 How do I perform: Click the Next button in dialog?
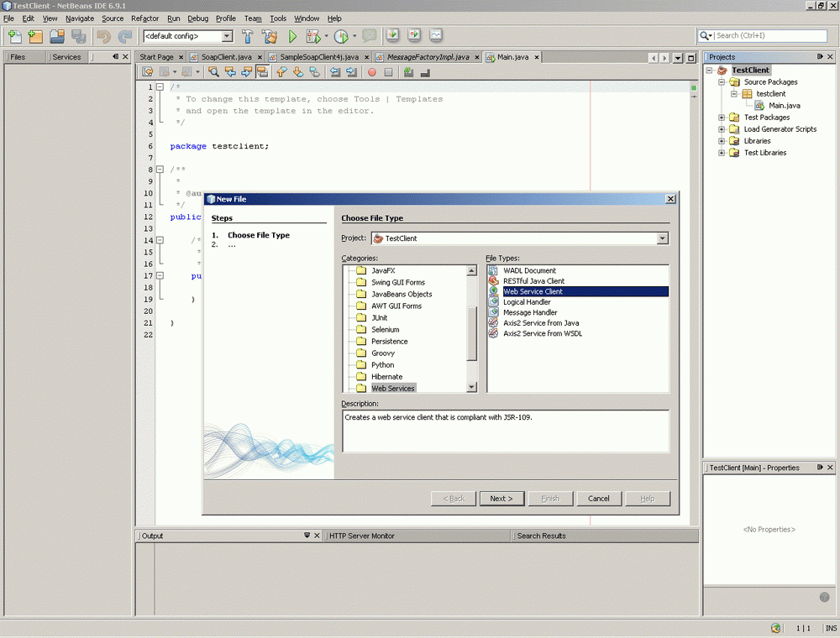[x=501, y=499]
